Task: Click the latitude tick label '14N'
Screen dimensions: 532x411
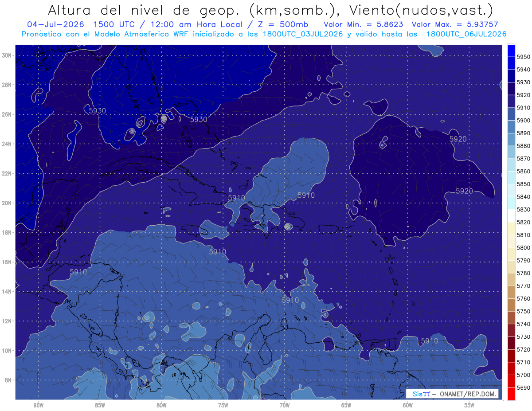Action: point(7,292)
